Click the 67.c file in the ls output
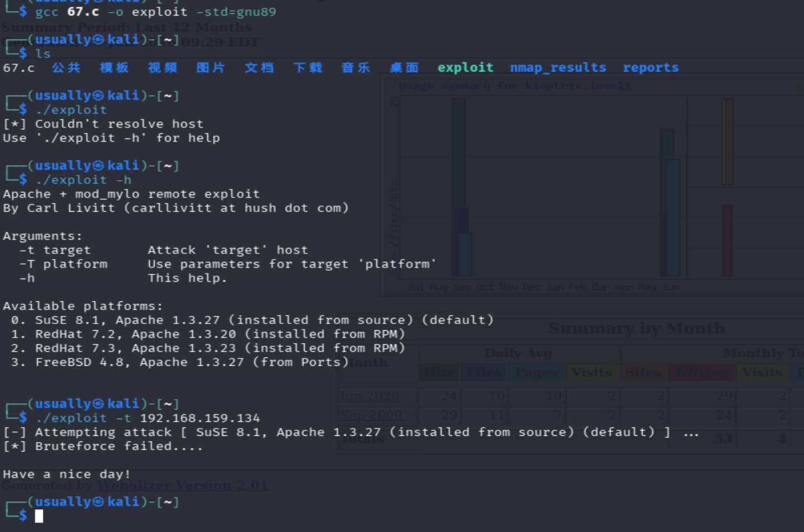Image resolution: width=804 pixels, height=532 pixels. pos(18,68)
